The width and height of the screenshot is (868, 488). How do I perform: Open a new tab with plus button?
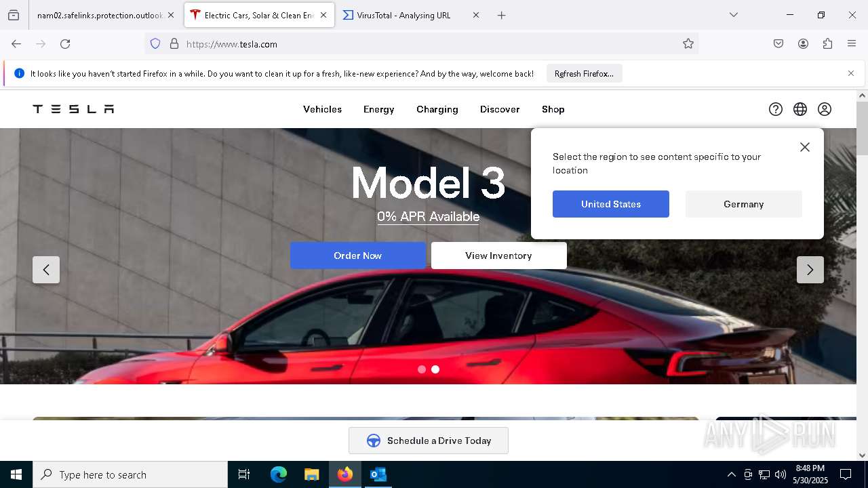[x=502, y=15]
